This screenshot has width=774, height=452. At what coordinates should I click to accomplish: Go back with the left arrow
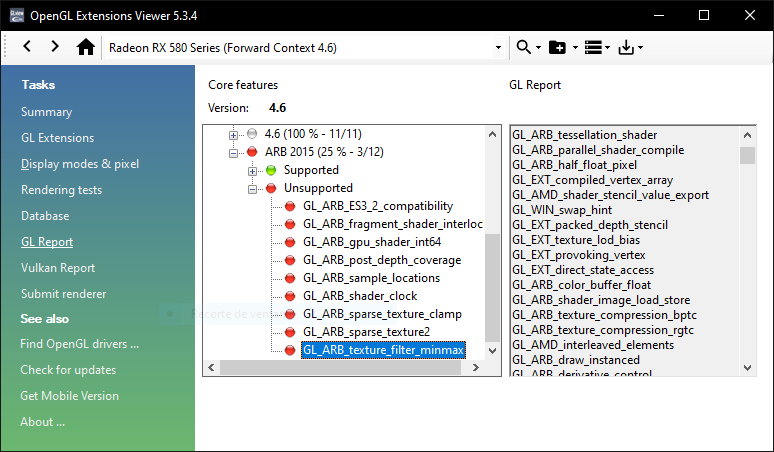[27, 47]
